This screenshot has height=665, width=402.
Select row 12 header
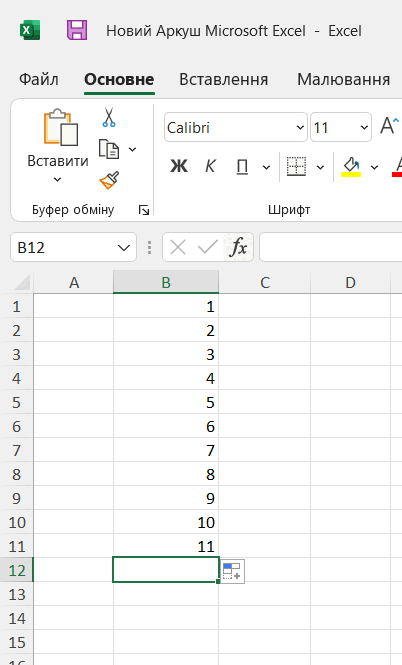click(17, 570)
